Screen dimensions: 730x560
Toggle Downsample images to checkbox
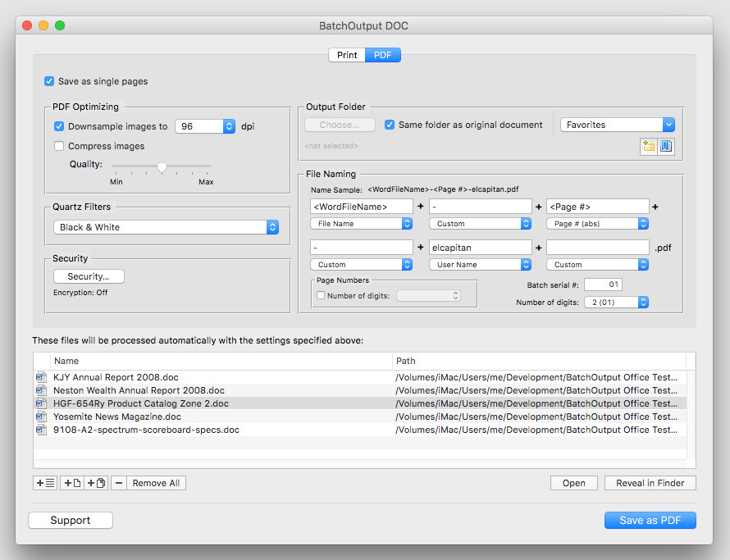59,126
